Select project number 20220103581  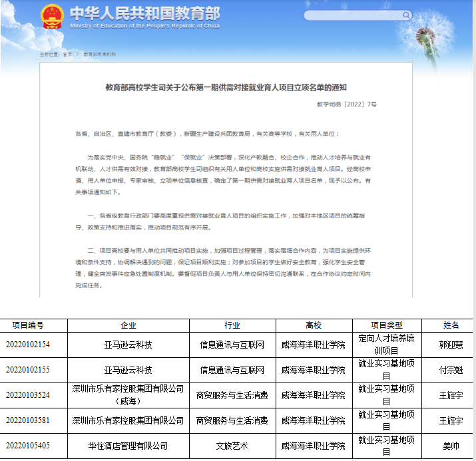pyautogui.click(x=27, y=420)
